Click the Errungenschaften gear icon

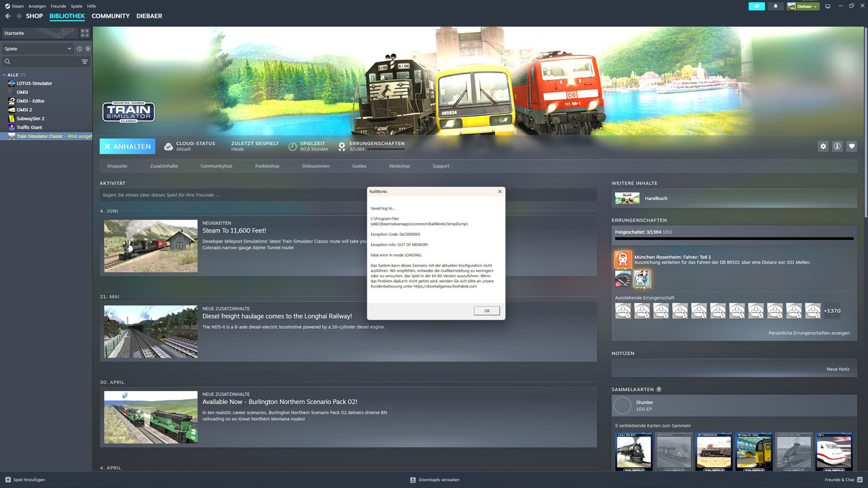(342, 146)
